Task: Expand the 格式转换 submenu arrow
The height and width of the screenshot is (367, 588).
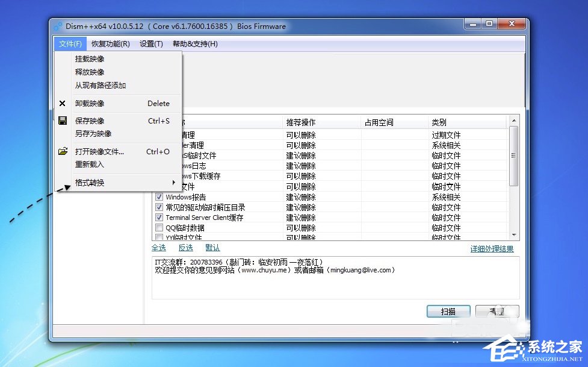Action: [x=173, y=182]
